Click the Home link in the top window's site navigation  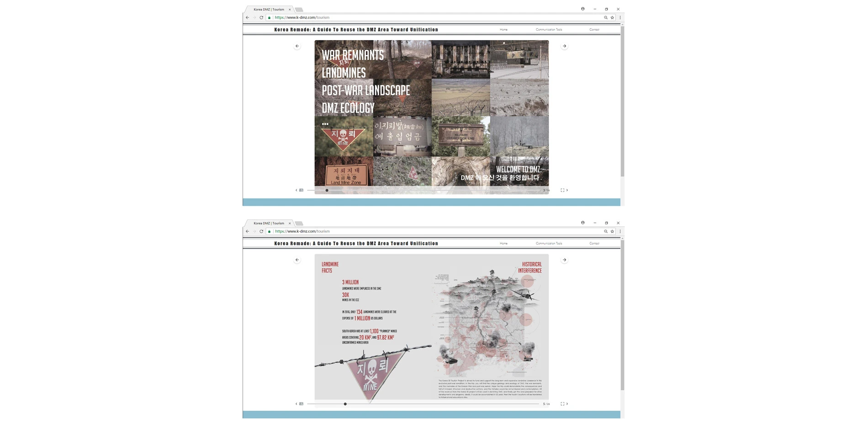503,30
